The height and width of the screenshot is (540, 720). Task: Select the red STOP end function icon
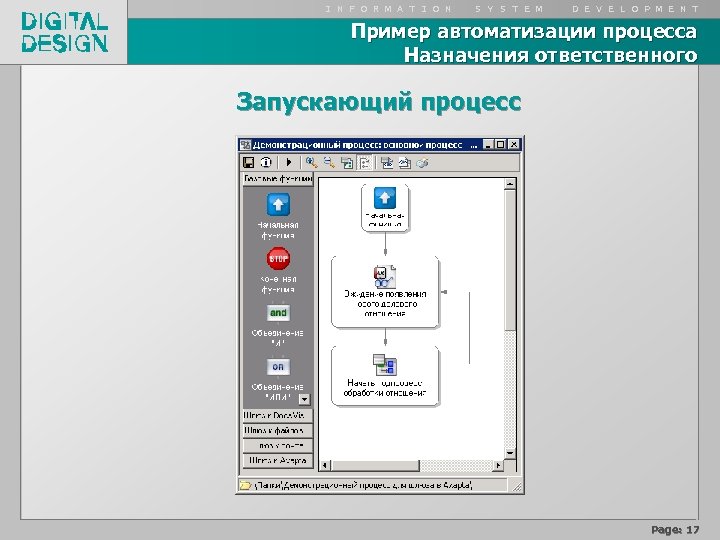[x=278, y=259]
